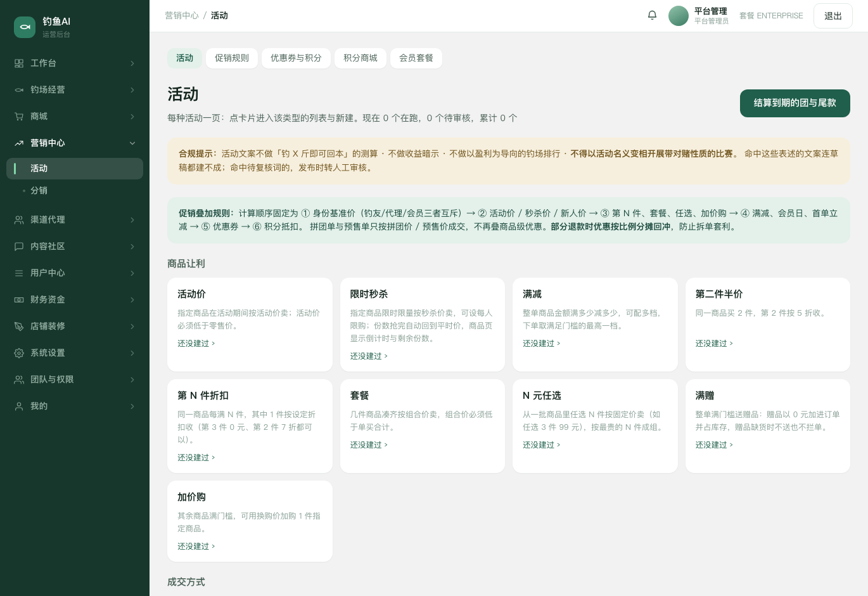Select 活动 in the sidebar submenu

coord(75,169)
